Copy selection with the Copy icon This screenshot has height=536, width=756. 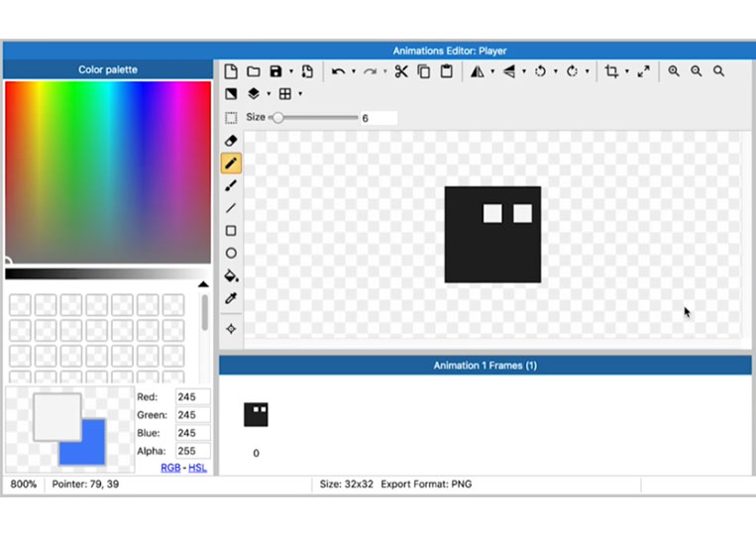tap(424, 71)
